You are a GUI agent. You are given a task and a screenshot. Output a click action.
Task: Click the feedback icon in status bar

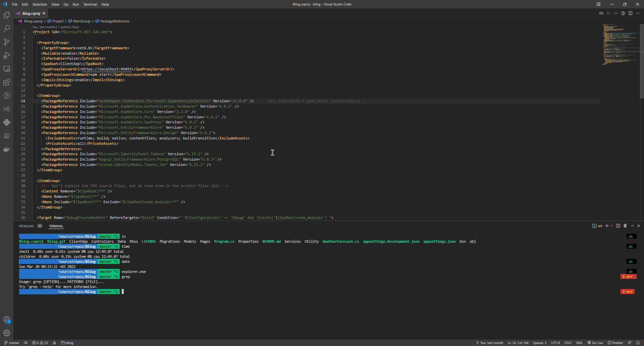[630, 343]
